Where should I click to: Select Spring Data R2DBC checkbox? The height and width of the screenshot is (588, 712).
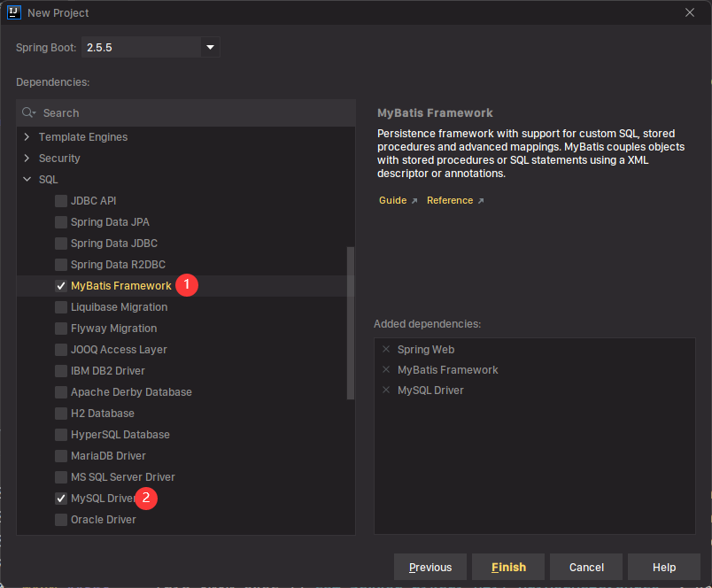(61, 264)
